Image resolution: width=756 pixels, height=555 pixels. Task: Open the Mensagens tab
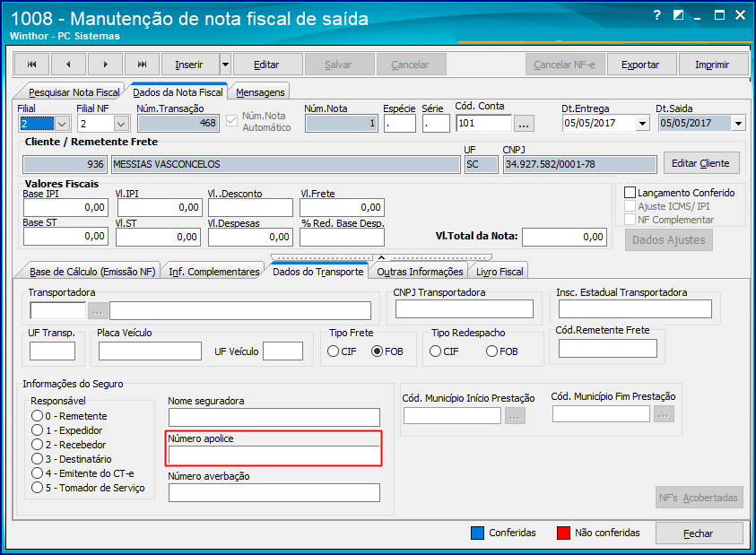point(260,92)
